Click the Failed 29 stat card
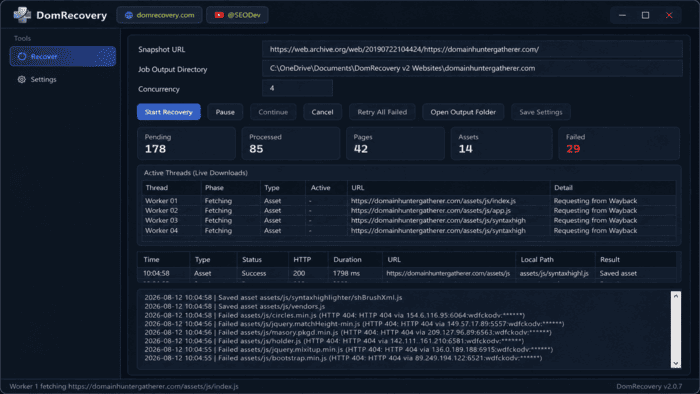 (x=619, y=143)
